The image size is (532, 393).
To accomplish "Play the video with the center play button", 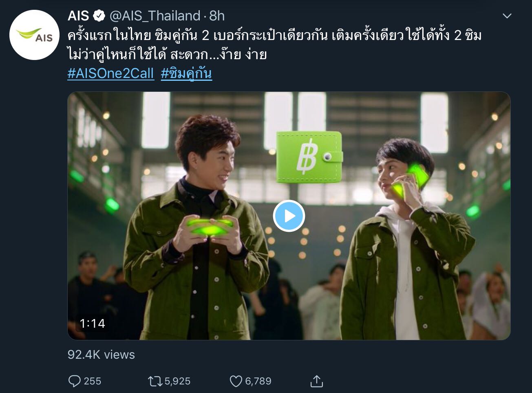I will (x=289, y=216).
